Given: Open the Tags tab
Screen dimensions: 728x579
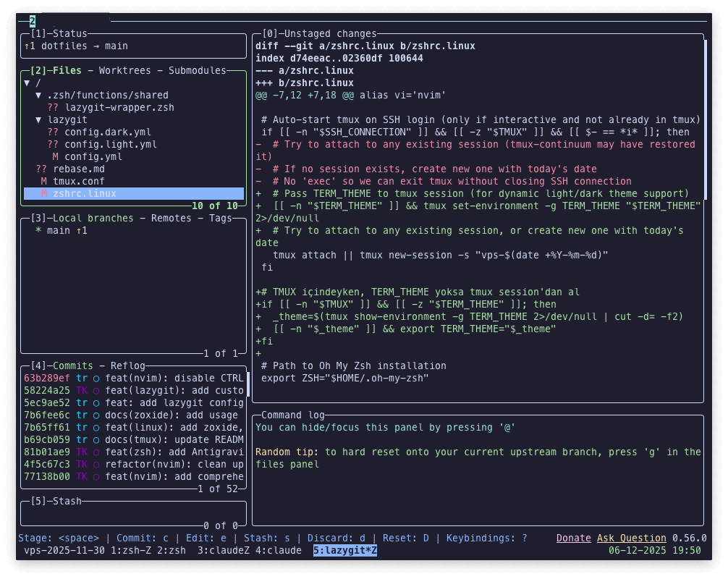Looking at the screenshot, I should 221,219.
